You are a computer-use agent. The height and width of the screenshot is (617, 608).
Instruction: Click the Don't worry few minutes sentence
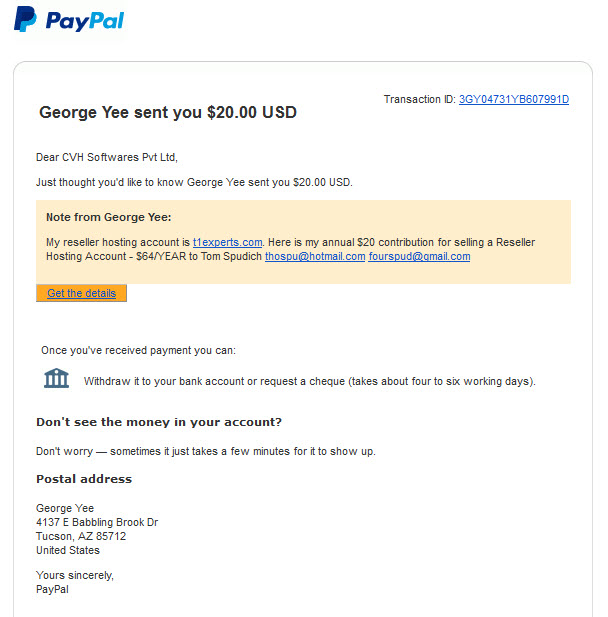tap(206, 451)
